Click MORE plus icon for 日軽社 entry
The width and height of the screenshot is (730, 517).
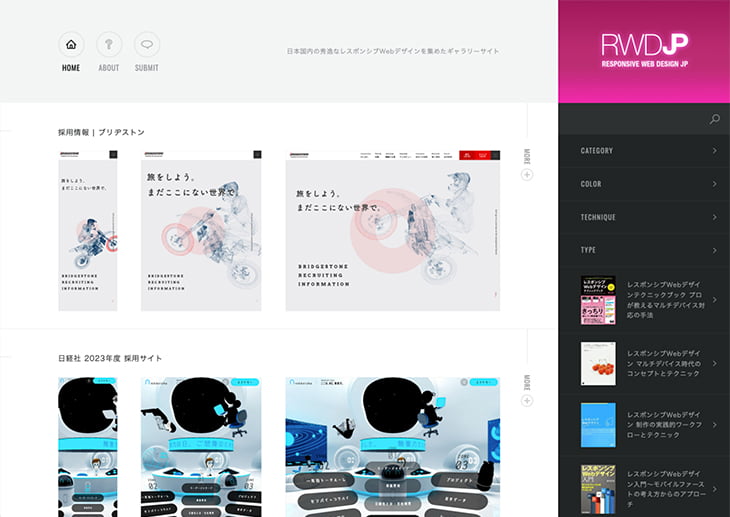[527, 401]
